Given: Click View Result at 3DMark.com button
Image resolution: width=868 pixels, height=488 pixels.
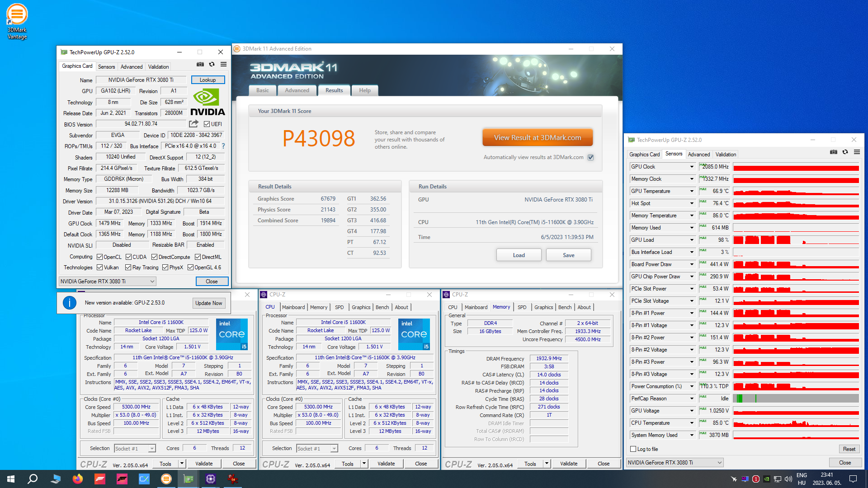Looking at the screenshot, I should tap(538, 138).
